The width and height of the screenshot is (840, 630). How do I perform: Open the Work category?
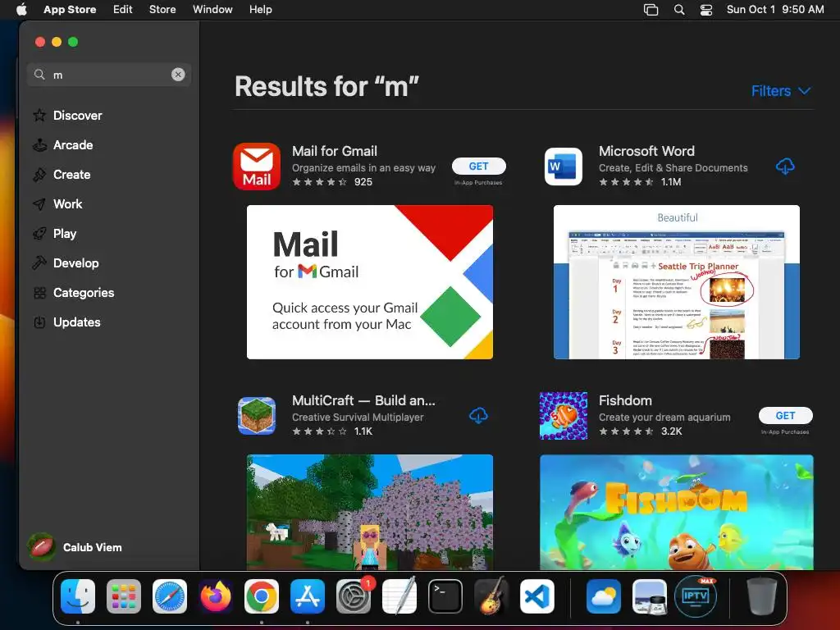click(67, 204)
